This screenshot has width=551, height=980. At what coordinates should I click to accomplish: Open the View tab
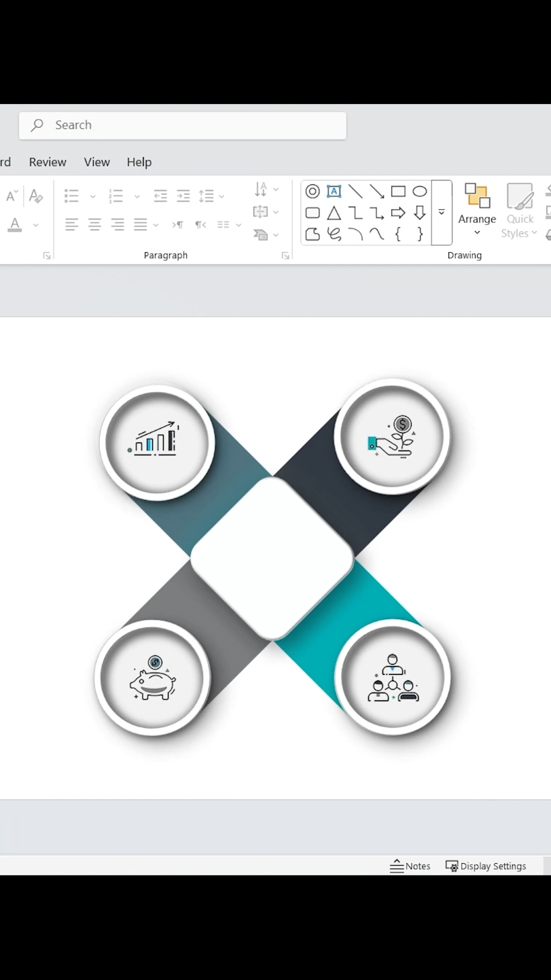(x=96, y=162)
